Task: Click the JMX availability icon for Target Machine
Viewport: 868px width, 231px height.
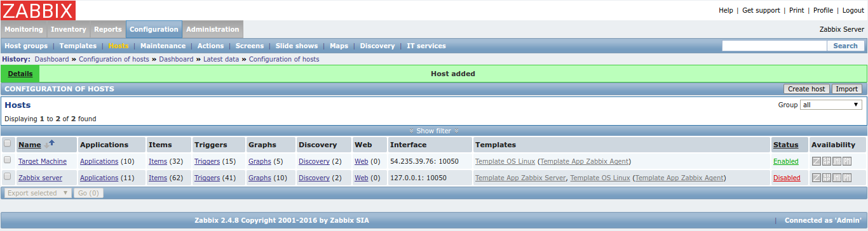Action: (x=837, y=161)
